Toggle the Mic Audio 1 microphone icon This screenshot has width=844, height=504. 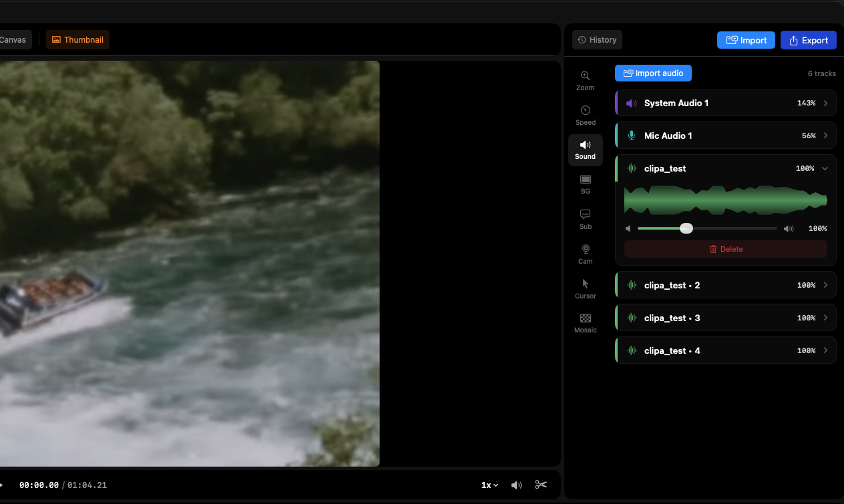click(x=631, y=136)
